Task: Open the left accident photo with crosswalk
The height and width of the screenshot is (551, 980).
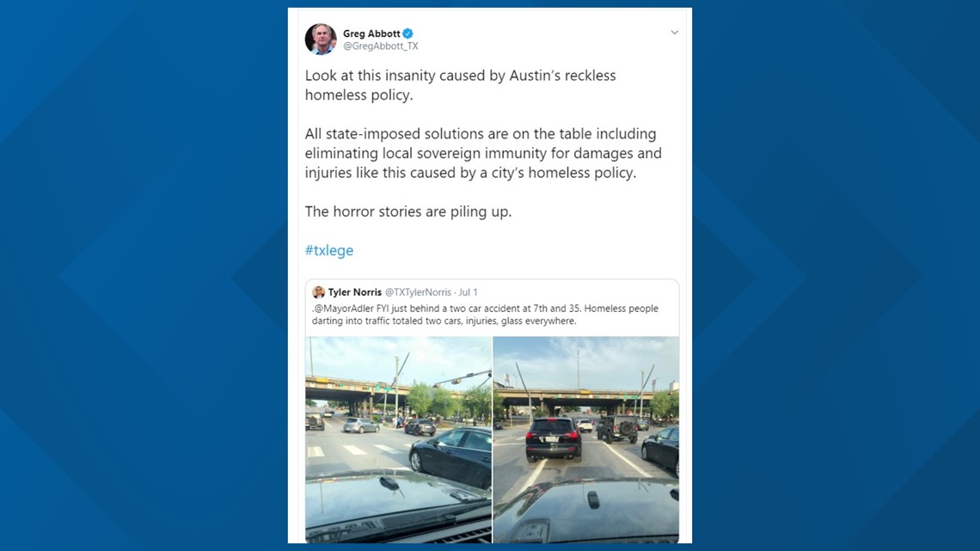Action: (x=399, y=439)
